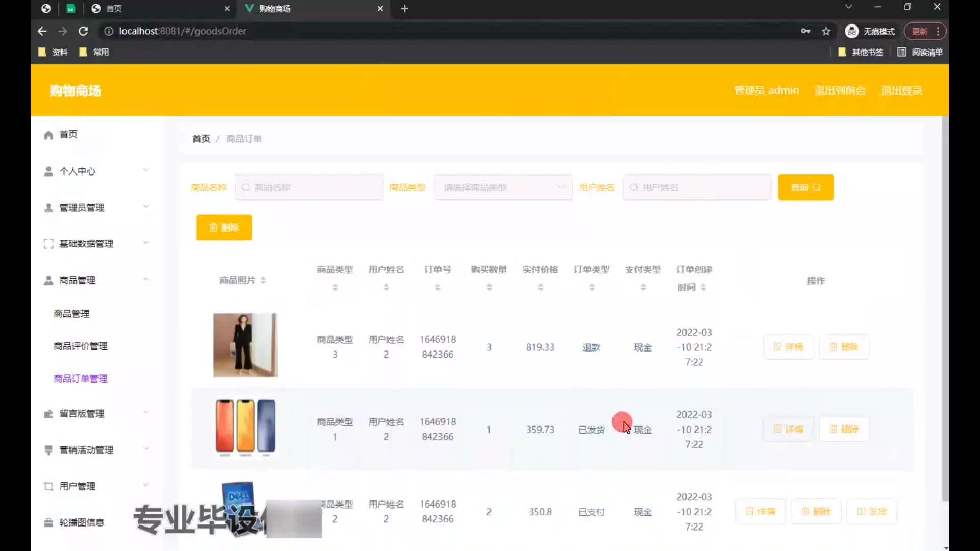The width and height of the screenshot is (980, 551).
Task: Sort by 商品照片 column arrows
Action: click(x=263, y=280)
